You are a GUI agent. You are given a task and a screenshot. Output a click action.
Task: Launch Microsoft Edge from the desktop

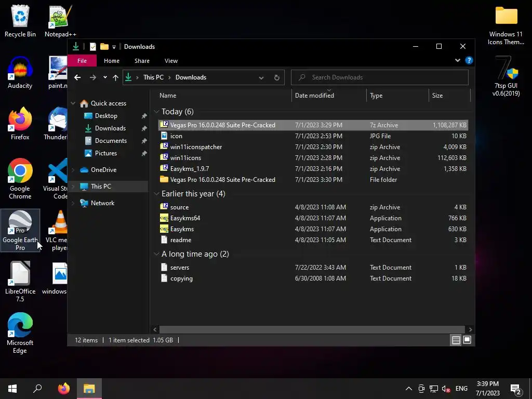coord(20,334)
